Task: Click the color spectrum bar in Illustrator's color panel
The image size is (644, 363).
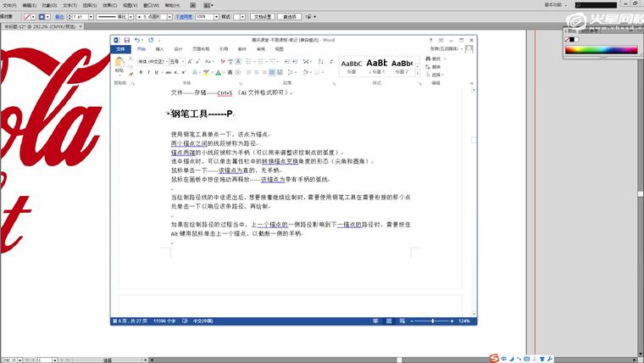Action: [x=600, y=50]
